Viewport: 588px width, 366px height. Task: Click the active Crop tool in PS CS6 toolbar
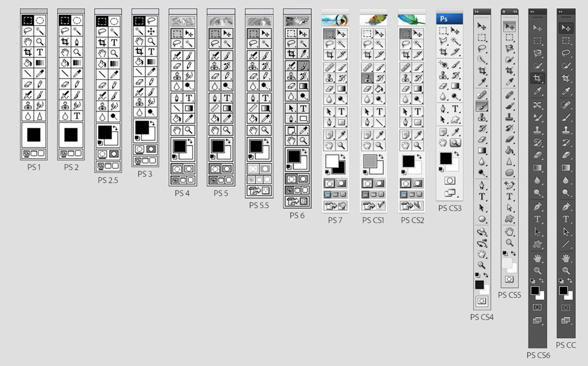click(538, 78)
